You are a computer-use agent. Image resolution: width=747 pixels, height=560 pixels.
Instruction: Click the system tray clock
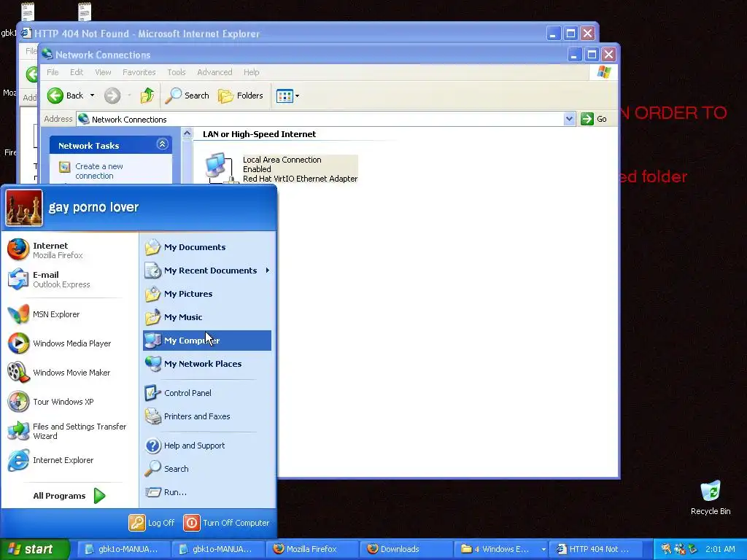coord(720,549)
